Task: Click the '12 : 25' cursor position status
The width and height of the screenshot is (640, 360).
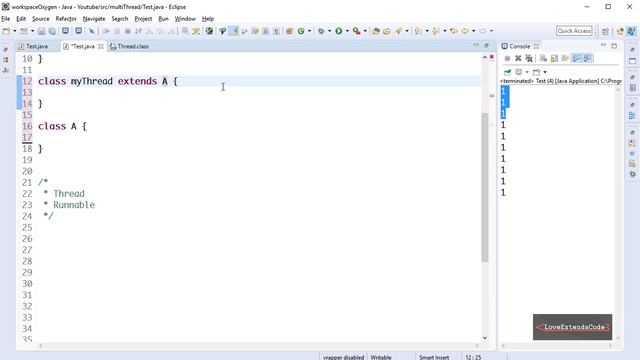Action: pyautogui.click(x=473, y=357)
